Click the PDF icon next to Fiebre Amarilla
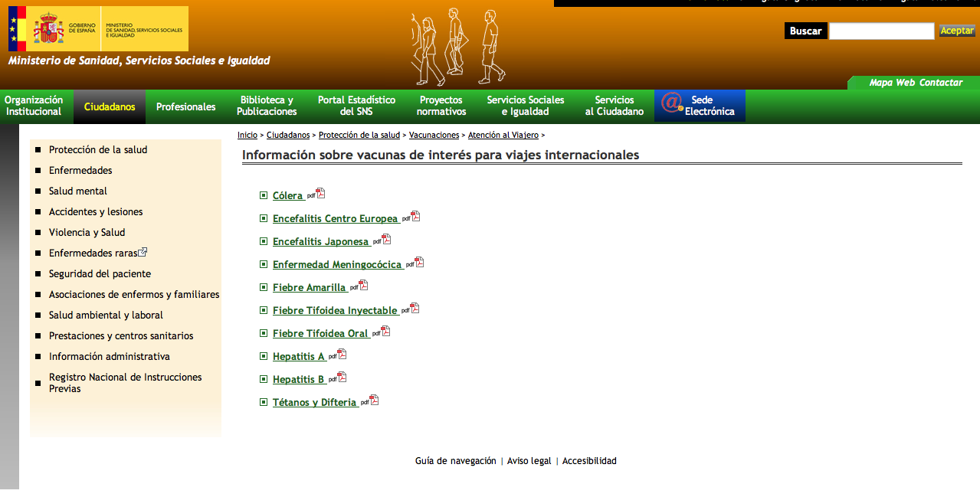Viewport: 980px width, 497px height. pyautogui.click(x=363, y=286)
